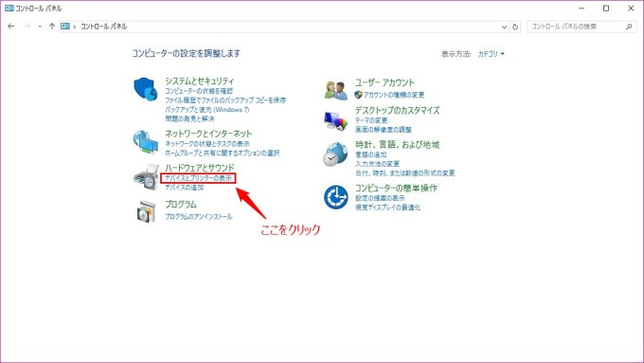Click the forward arrow navigation button

point(27,27)
